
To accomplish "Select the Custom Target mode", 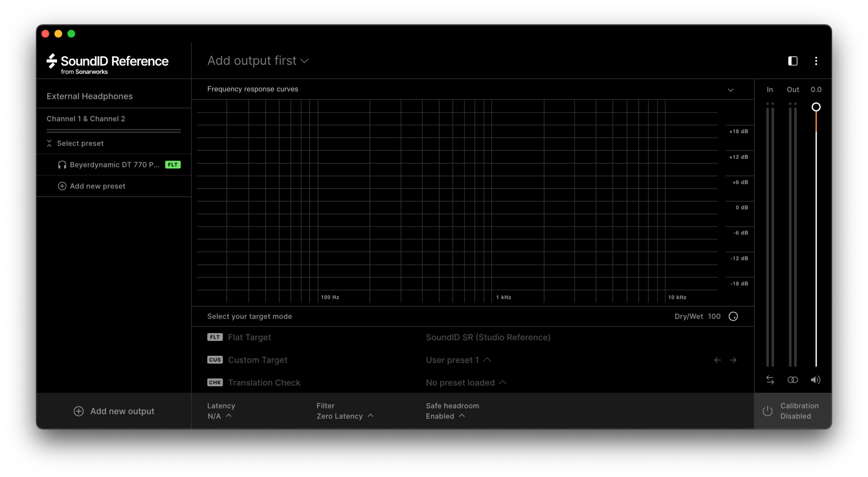I will pos(257,360).
